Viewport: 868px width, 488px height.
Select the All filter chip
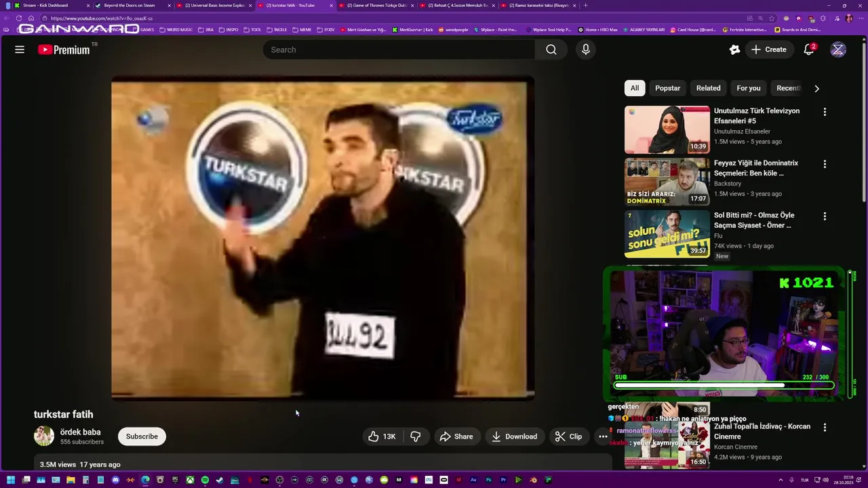click(635, 88)
